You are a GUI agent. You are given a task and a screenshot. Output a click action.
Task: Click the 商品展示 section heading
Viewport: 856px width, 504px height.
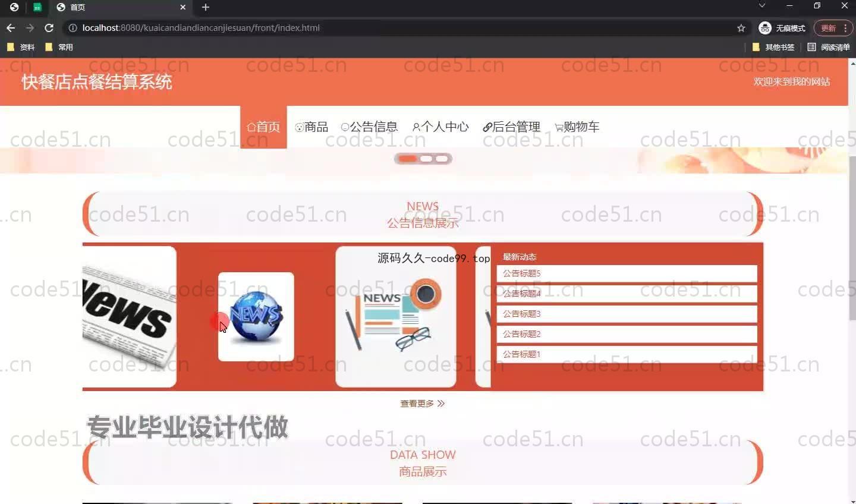click(x=423, y=471)
